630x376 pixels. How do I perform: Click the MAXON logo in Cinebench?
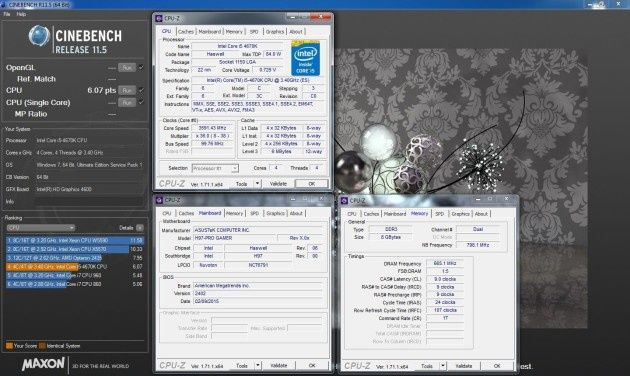43,364
